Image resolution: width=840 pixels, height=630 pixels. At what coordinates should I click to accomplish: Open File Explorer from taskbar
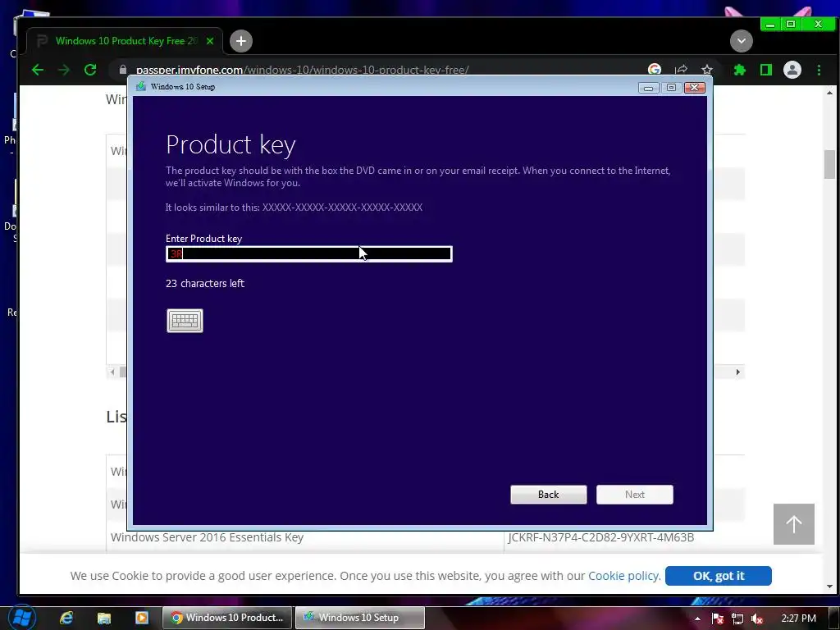click(x=104, y=618)
